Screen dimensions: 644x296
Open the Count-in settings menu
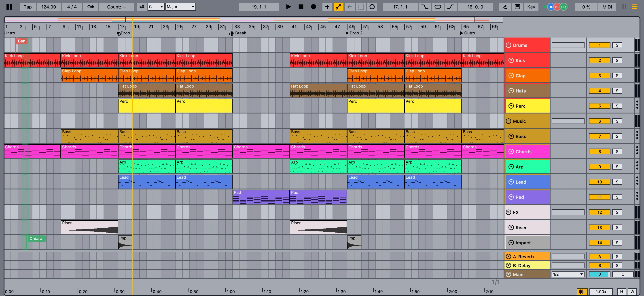117,7
